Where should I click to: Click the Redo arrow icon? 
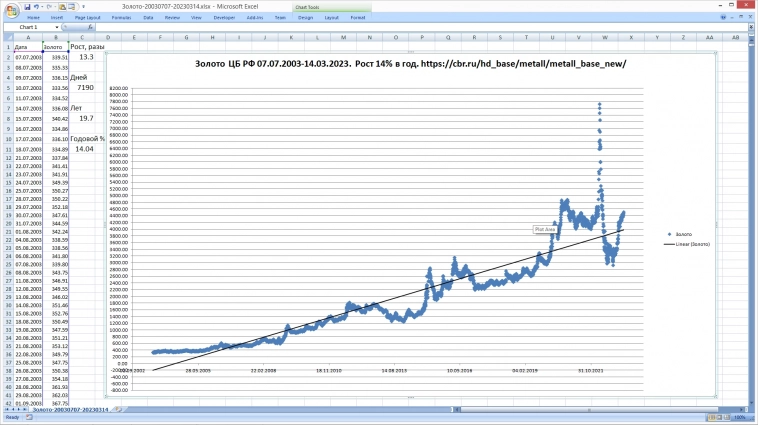[50, 6]
